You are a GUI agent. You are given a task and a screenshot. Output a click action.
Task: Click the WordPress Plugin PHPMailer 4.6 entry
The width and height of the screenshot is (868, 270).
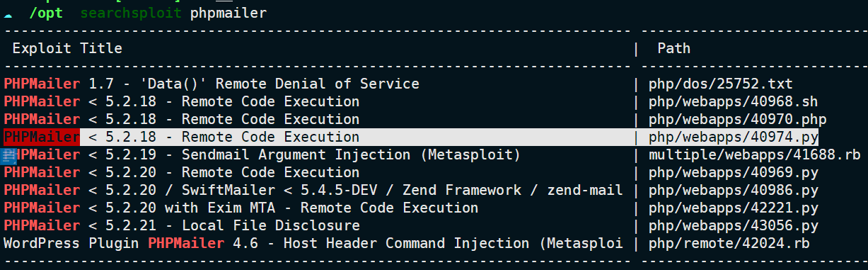pyautogui.click(x=313, y=244)
